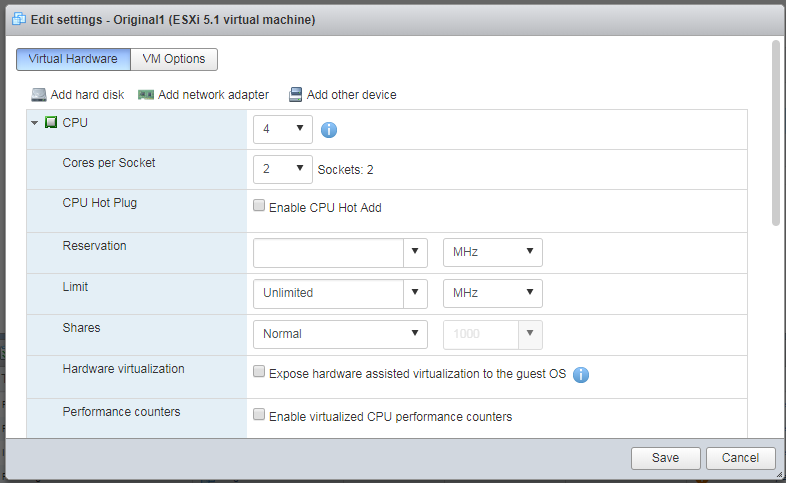Click the Cancel button

click(x=740, y=458)
